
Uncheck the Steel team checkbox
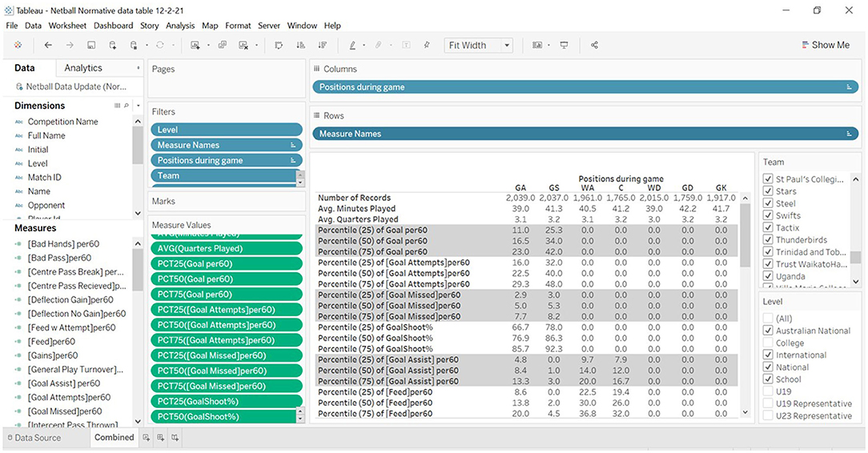(768, 203)
